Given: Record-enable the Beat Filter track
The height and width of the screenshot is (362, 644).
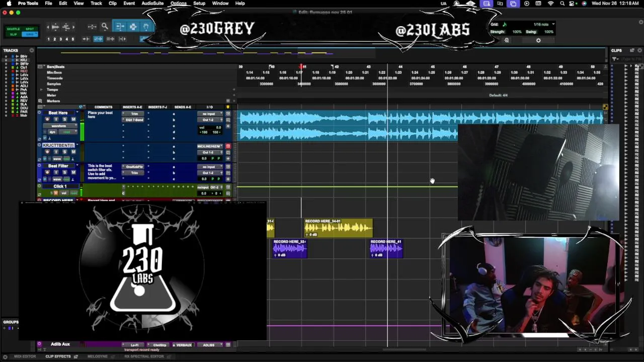Looking at the screenshot, I should [x=47, y=172].
